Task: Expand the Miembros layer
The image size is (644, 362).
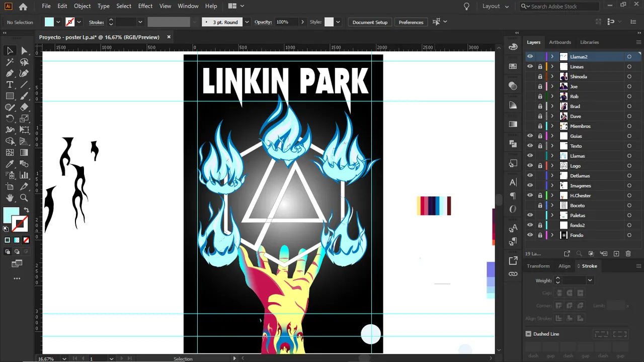Action: point(552,126)
